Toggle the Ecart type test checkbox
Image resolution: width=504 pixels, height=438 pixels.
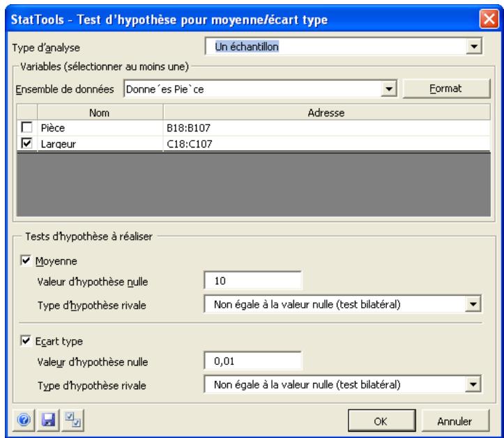tap(26, 341)
